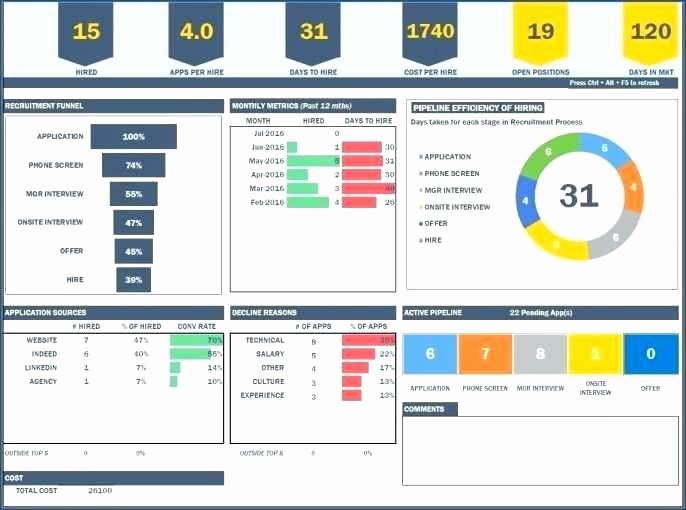Click the green donut segment labeled 6

[549, 154]
